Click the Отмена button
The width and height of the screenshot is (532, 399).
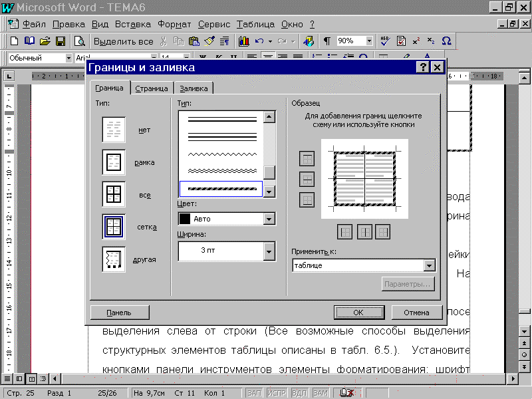pyautogui.click(x=417, y=313)
